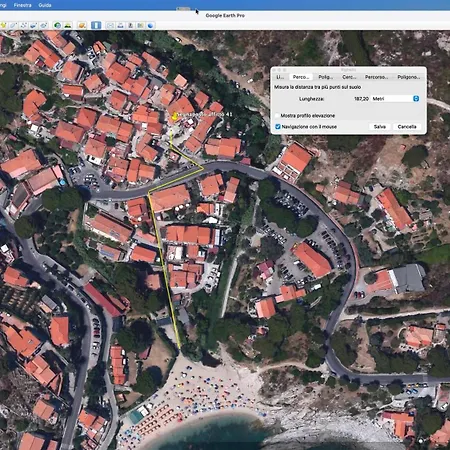Click the planet switcher icon

coord(82,25)
